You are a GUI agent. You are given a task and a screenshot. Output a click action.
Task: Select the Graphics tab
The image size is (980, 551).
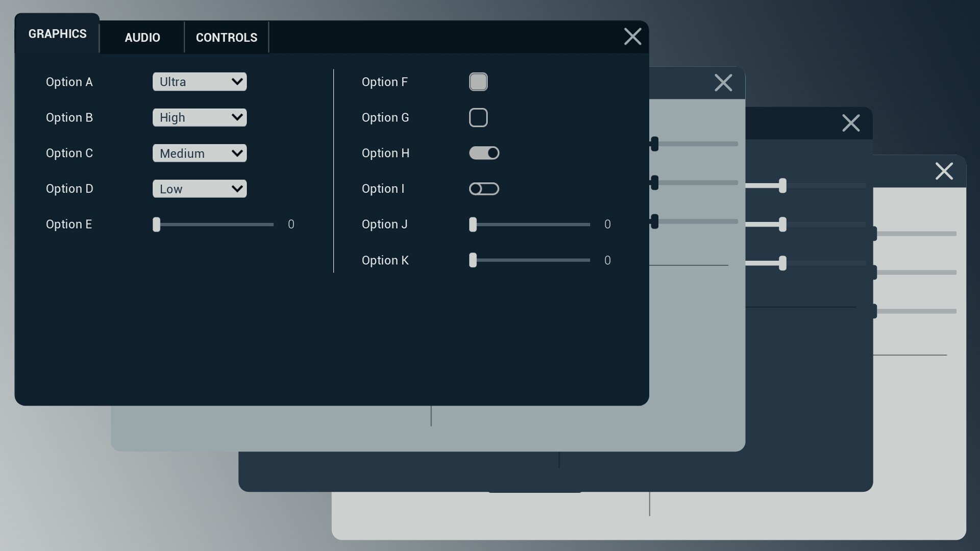pyautogui.click(x=57, y=34)
